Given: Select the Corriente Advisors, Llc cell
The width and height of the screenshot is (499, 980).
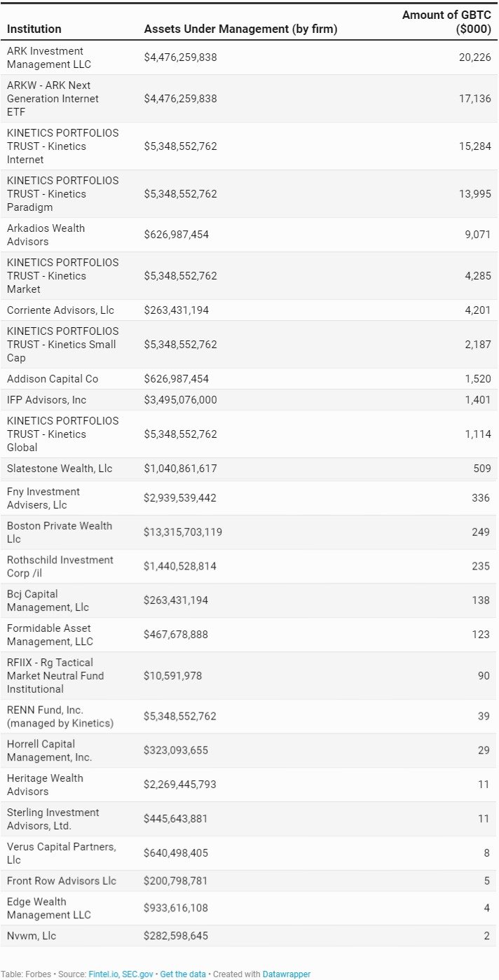Looking at the screenshot, I should coord(60,310).
